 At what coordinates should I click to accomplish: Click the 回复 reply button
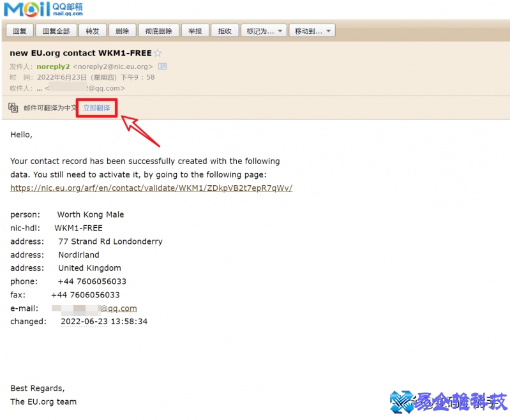click(19, 31)
